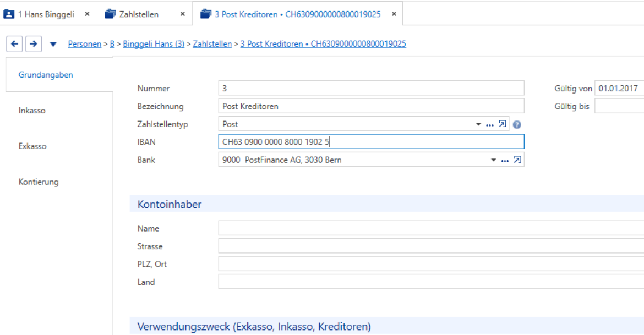Click the Bezeichnung input field
This screenshot has height=335, width=644.
point(372,106)
